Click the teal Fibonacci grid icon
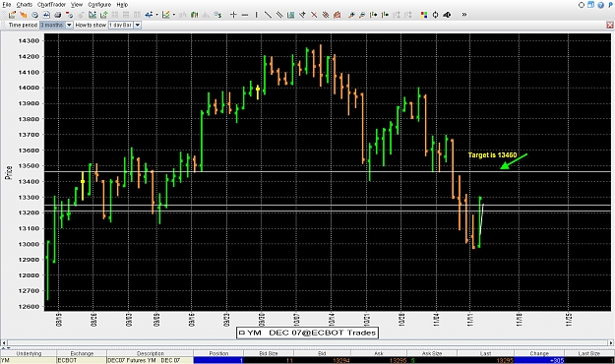The width and height of the screenshot is (615, 364). pyautogui.click(x=290, y=15)
